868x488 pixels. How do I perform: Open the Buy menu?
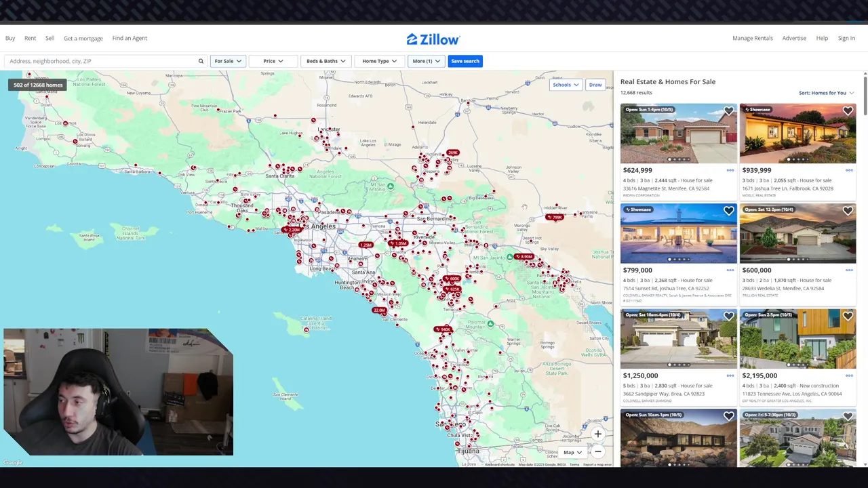tap(10, 38)
